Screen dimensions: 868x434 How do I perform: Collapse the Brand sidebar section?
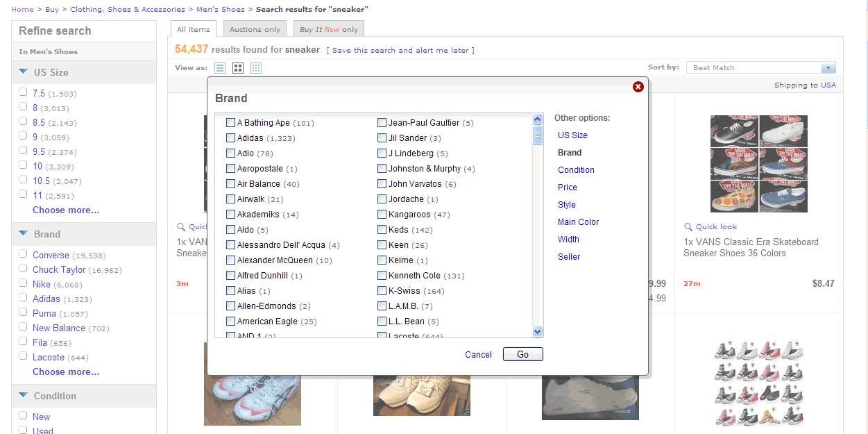24,234
